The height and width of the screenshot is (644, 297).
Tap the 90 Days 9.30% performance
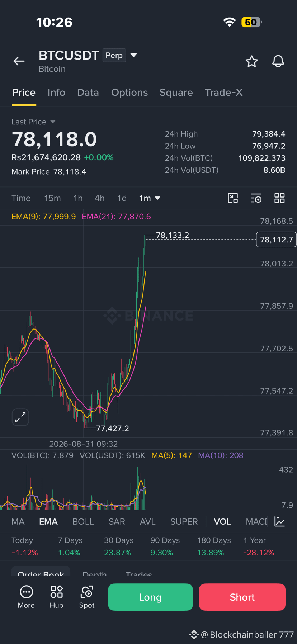(x=165, y=546)
